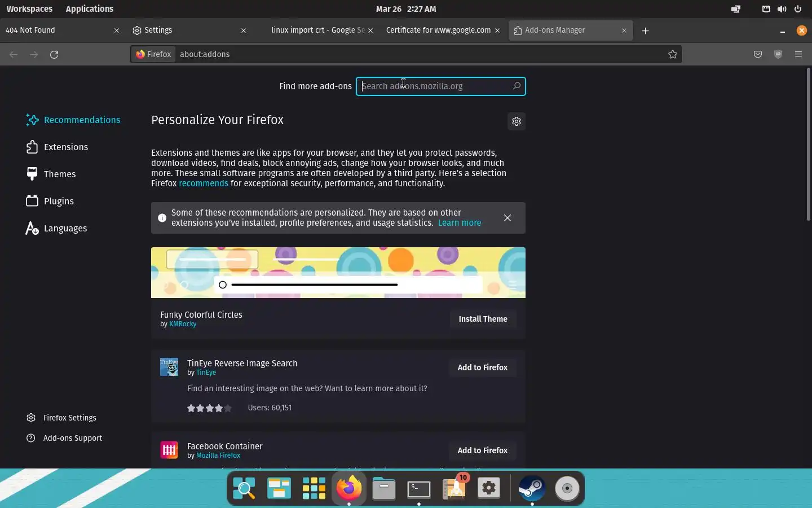Add TinEye Reverse Image Search to Firefox
The width and height of the screenshot is (812, 508).
(483, 367)
